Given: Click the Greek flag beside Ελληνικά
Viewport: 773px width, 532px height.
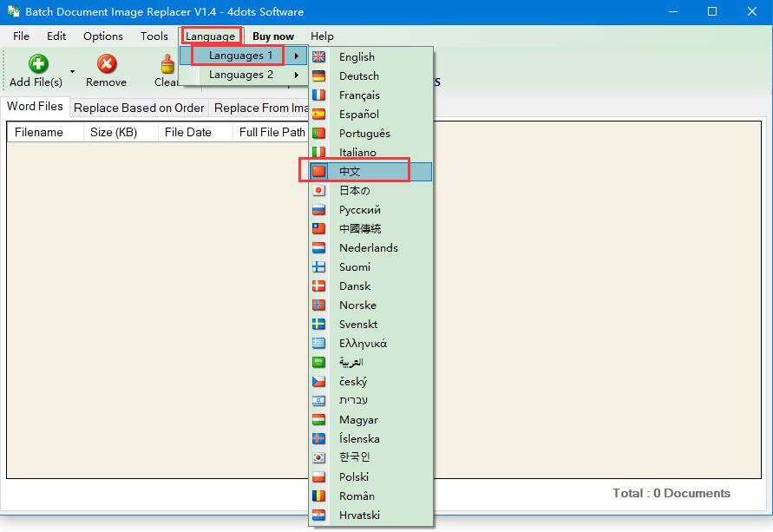Looking at the screenshot, I should [319, 343].
